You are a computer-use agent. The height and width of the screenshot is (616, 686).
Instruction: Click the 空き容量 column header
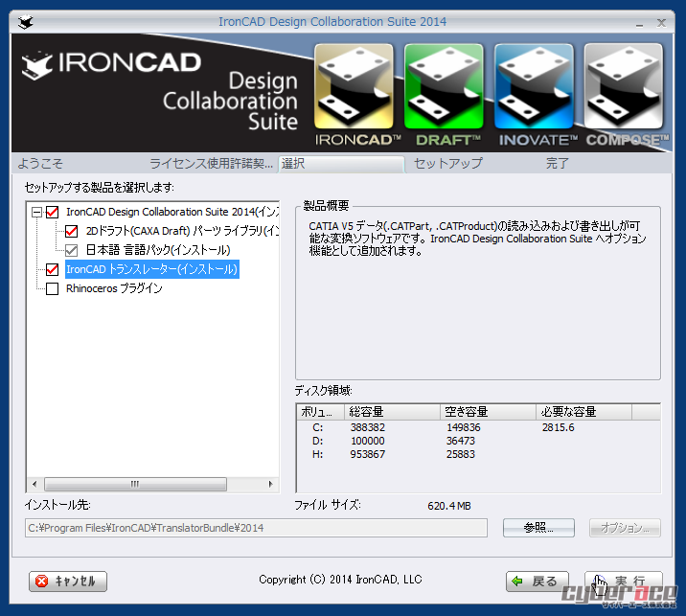(x=488, y=412)
